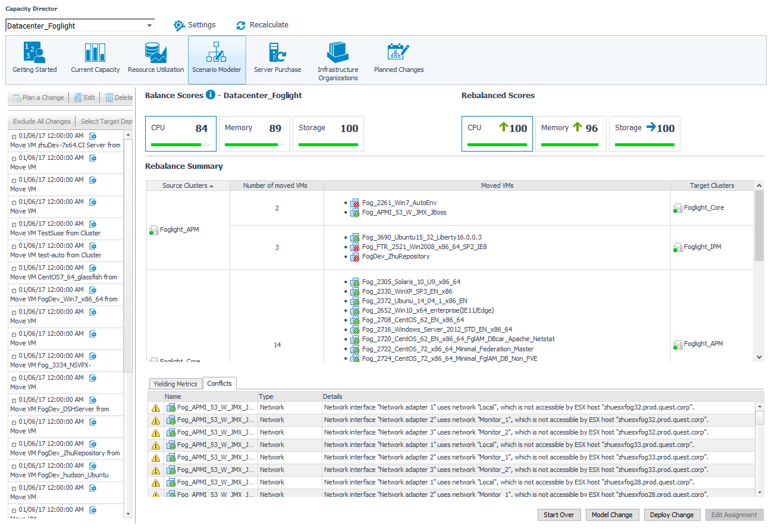This screenshot has height=532, width=772.
Task: Click change icon in FogDev_hudson_Ubuntu entry
Action: tap(93, 466)
